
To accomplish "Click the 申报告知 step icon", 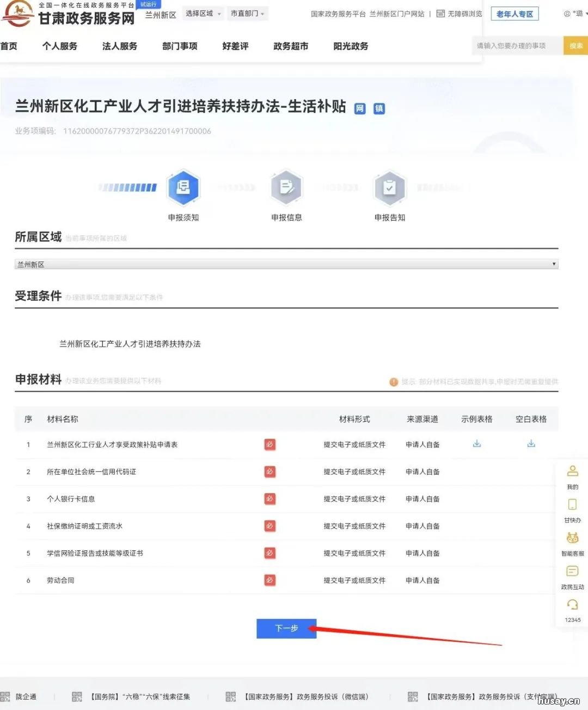I will click(x=390, y=187).
